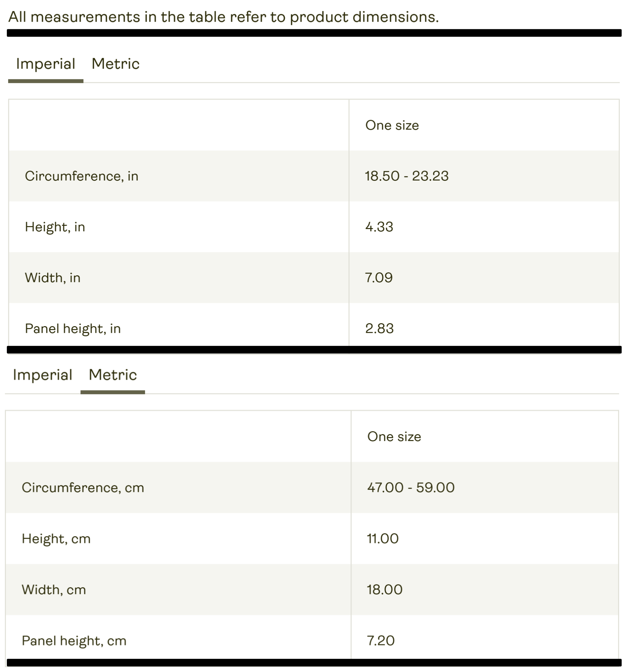Click the 'Height, in' row label
Image resolution: width=624 pixels, height=672 pixels.
(55, 227)
